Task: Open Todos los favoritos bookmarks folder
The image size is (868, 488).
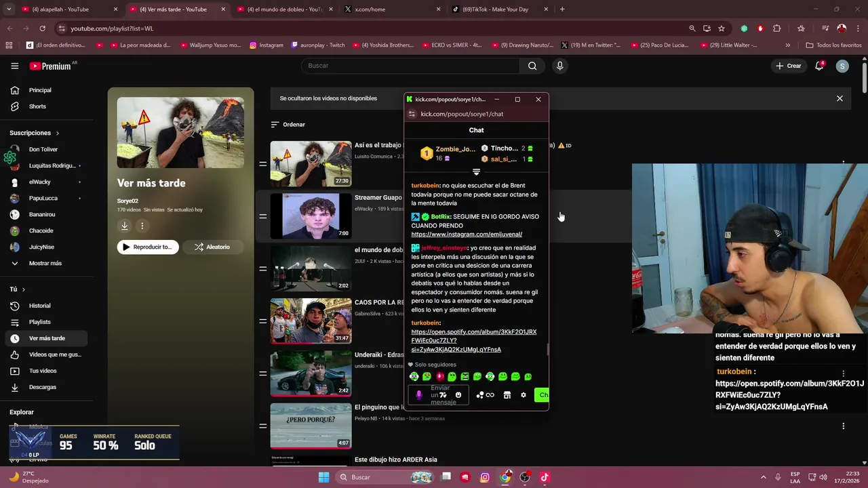Action: tap(833, 45)
